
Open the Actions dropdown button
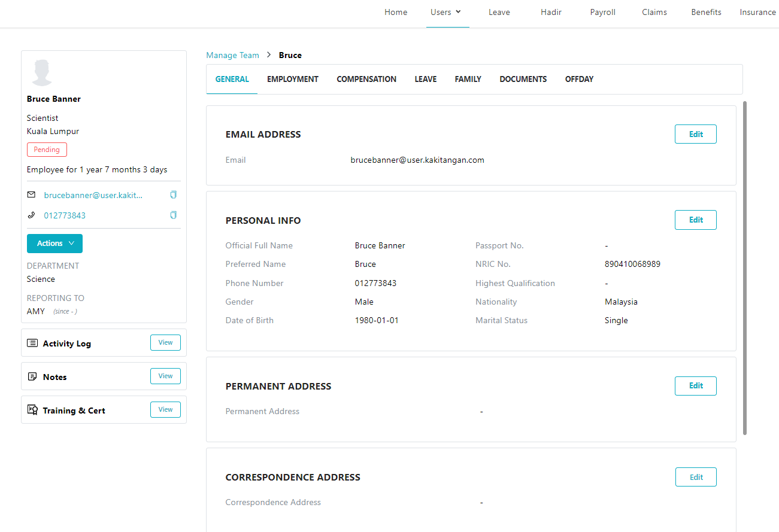point(54,244)
